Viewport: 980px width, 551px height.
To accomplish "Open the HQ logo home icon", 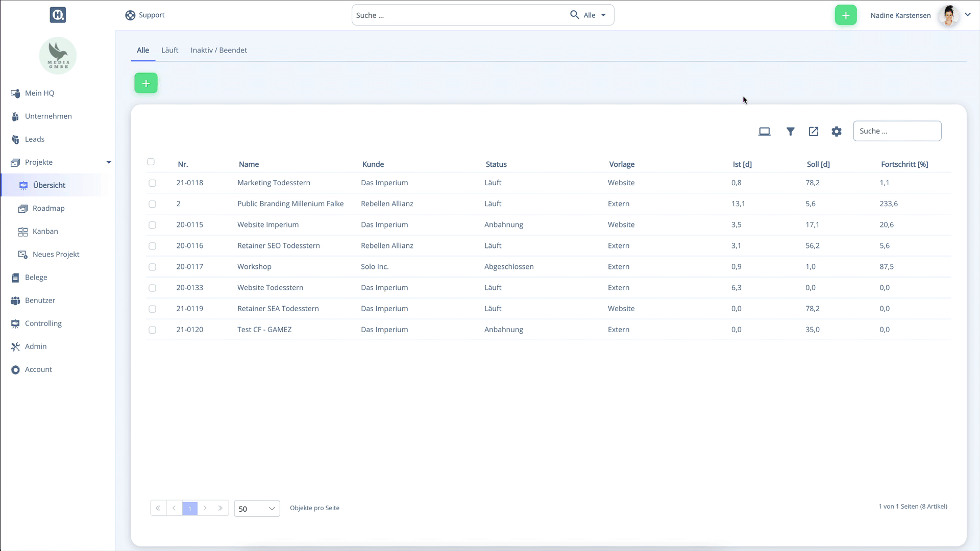I will pos(58,15).
